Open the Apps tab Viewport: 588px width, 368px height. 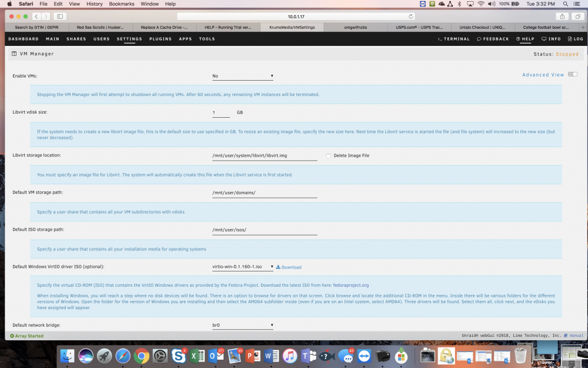tap(185, 39)
